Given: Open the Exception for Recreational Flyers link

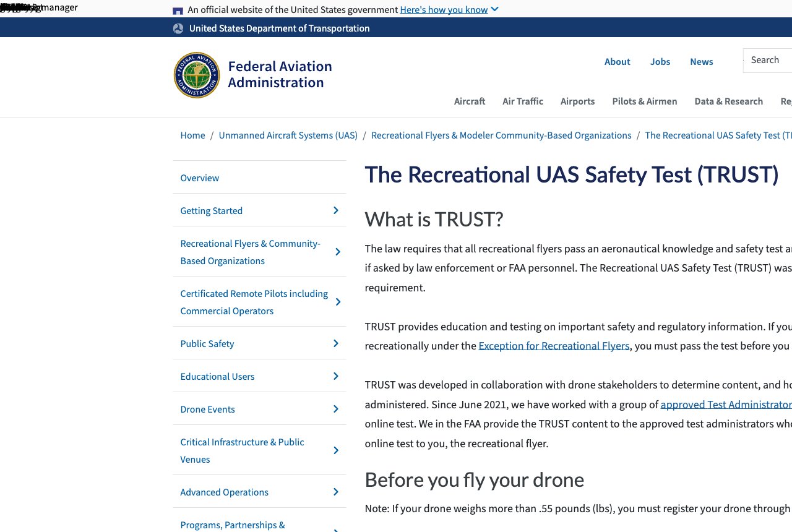Looking at the screenshot, I should pos(554,345).
